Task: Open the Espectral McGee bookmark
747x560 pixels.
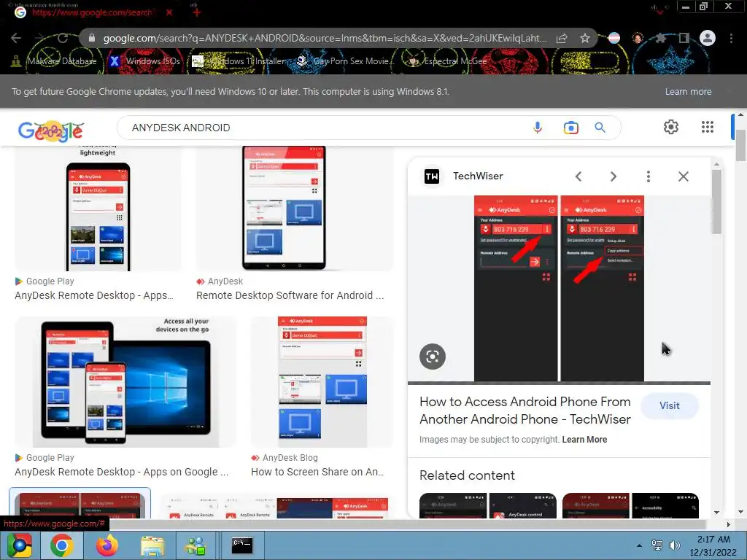Action: [x=448, y=61]
